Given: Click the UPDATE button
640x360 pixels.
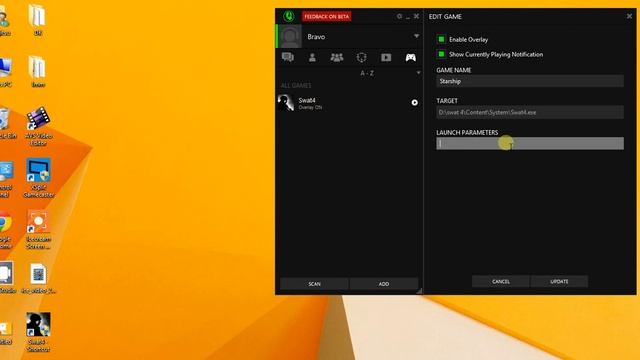Looking at the screenshot, I should pyautogui.click(x=559, y=281).
